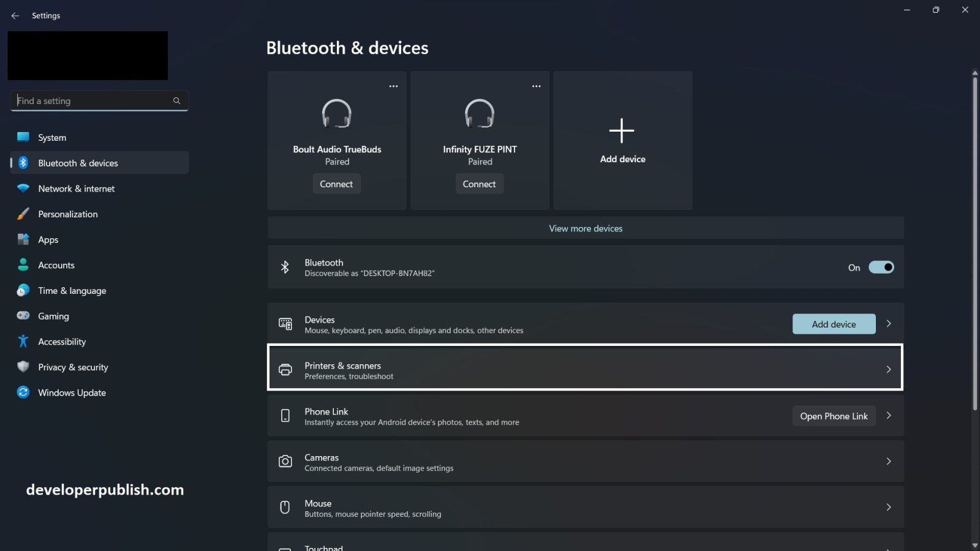Open Cameras settings label
The image size is (980, 551).
(x=321, y=457)
